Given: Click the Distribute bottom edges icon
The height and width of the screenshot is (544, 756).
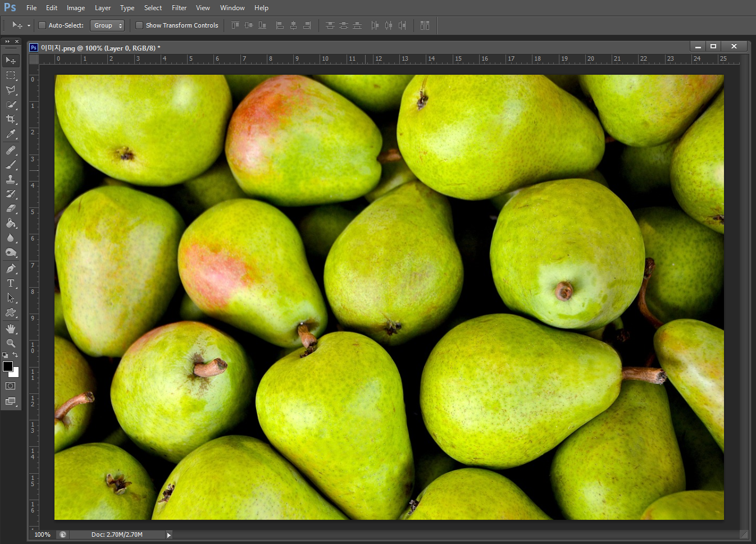Looking at the screenshot, I should [357, 25].
